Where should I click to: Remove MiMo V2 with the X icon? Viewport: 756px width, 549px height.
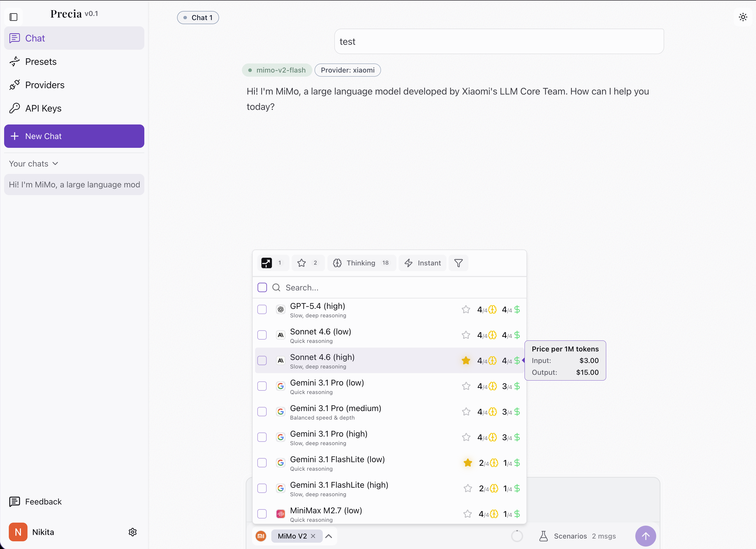coord(313,536)
